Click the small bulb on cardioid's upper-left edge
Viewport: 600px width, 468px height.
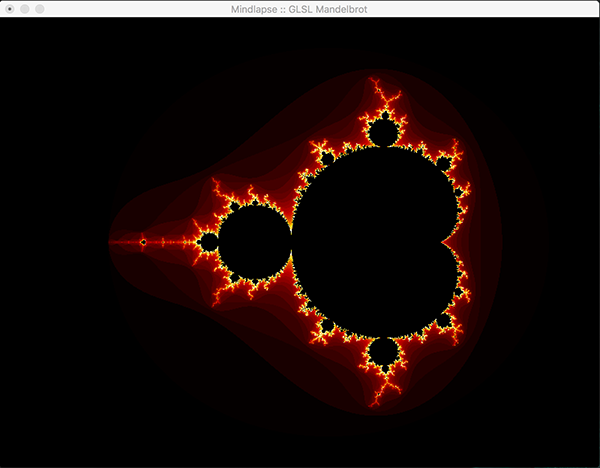pos(326,158)
